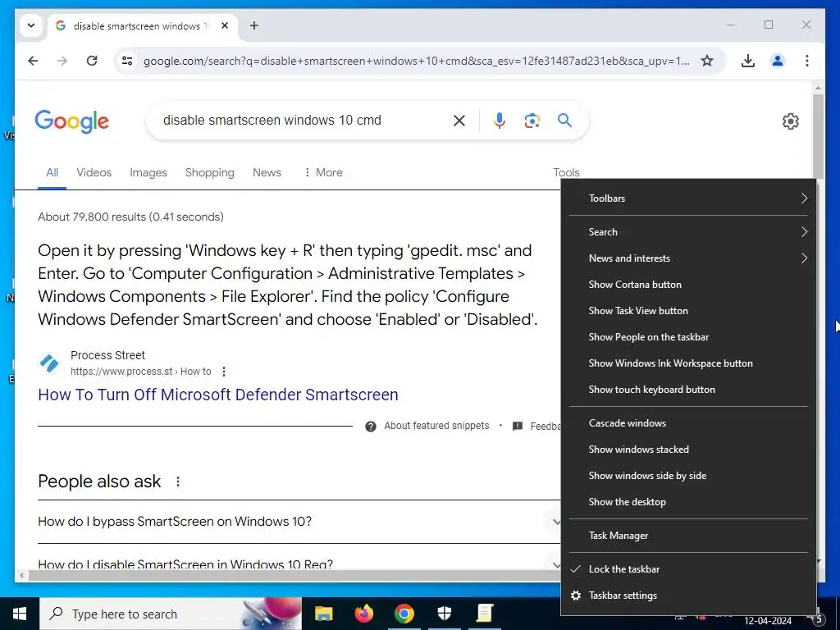Select the All results tab
Viewport: 840px width, 630px height.
tap(52, 172)
